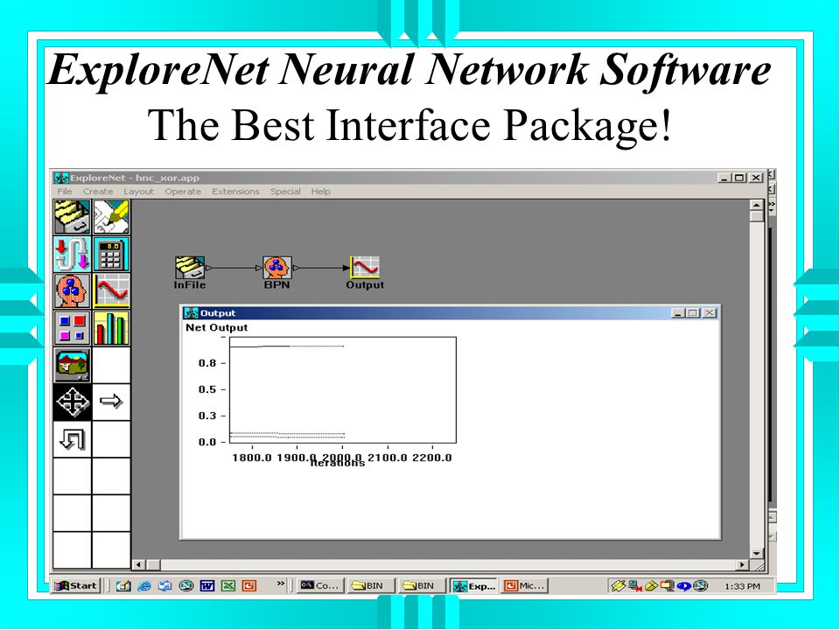Click the ExploreNet title bar app icon
The width and height of the screenshot is (840, 630).
click(x=61, y=178)
